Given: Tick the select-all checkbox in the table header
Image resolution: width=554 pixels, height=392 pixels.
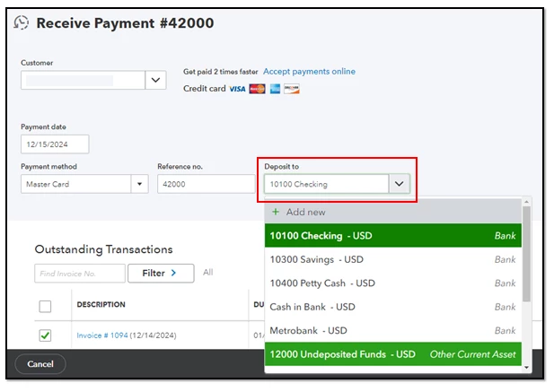Looking at the screenshot, I should (45, 306).
